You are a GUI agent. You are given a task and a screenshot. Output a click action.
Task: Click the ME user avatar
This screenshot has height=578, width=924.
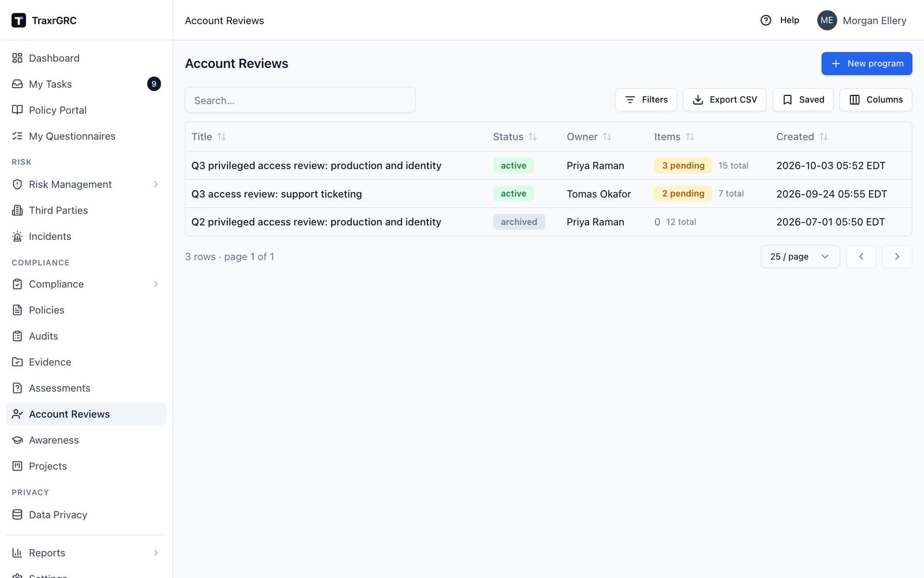pyautogui.click(x=827, y=20)
